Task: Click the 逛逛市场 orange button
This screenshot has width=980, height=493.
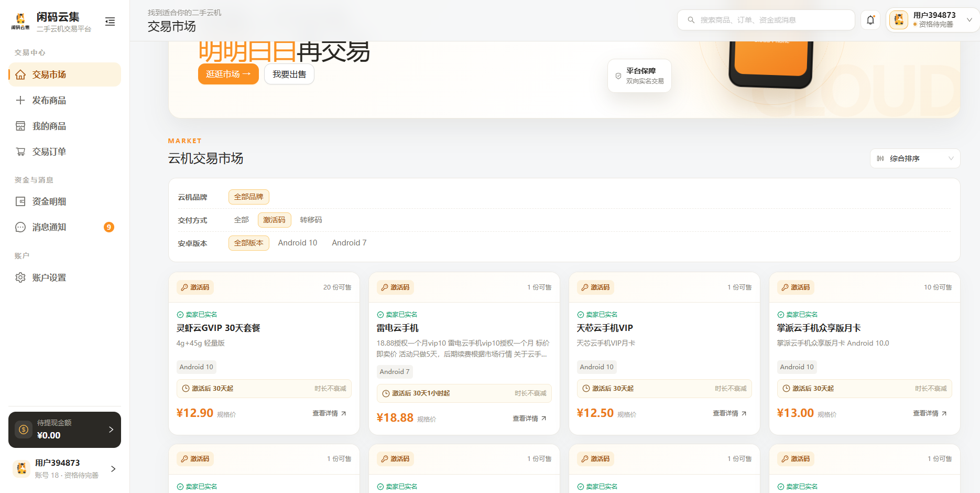Action: click(228, 74)
